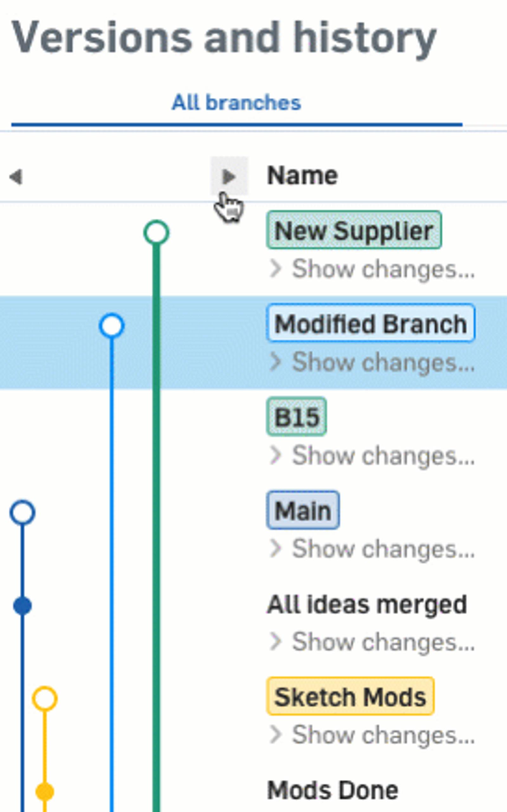Select the light blue Modified Branch node

click(x=112, y=326)
